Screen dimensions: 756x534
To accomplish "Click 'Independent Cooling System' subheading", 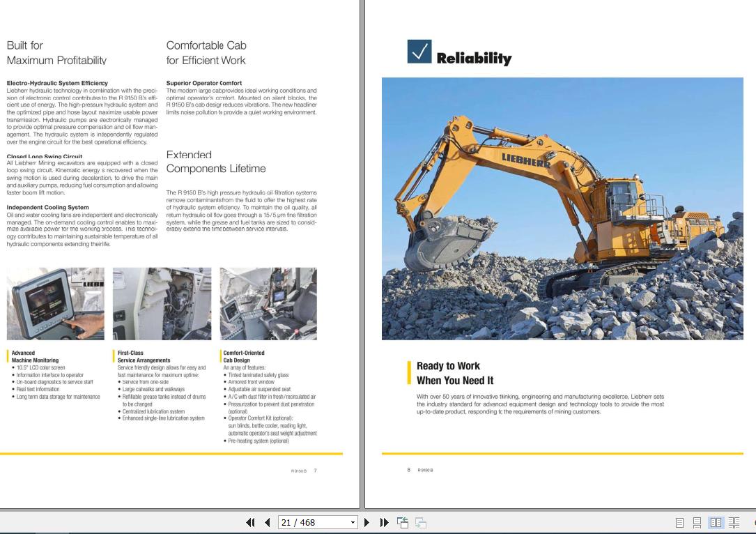I will coord(48,208).
